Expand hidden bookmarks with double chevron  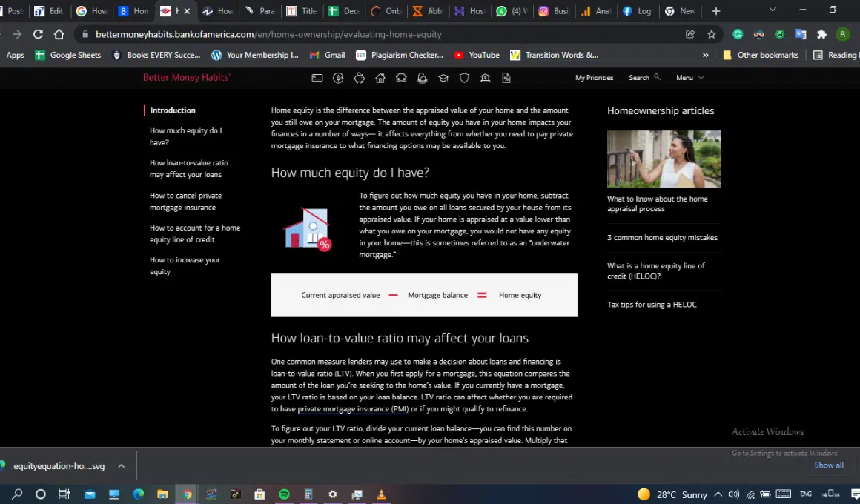coord(705,55)
